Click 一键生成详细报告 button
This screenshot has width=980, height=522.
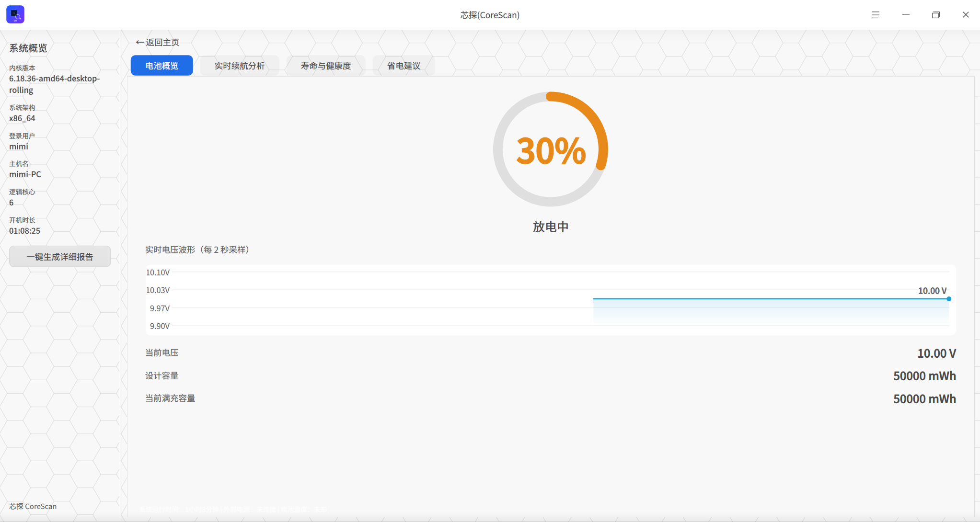click(x=60, y=257)
